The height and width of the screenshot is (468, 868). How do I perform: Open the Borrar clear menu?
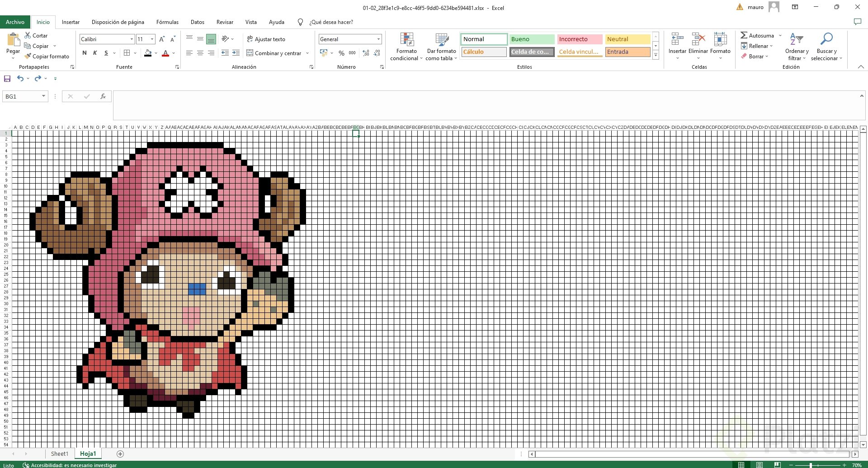(755, 56)
